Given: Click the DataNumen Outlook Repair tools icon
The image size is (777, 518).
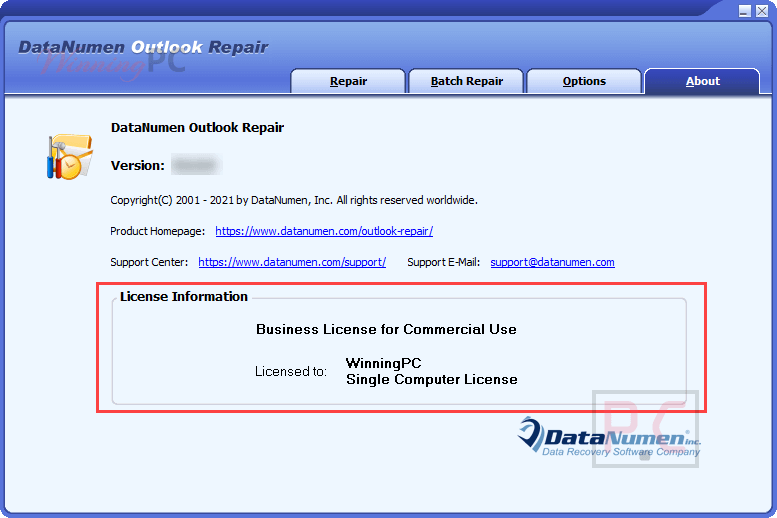Looking at the screenshot, I should tap(70, 156).
